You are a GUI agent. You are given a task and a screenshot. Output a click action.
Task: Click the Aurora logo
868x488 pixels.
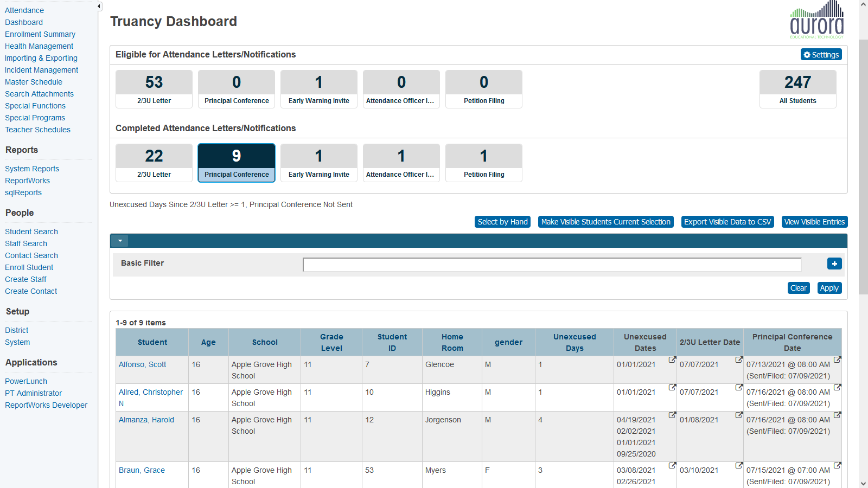tap(816, 21)
